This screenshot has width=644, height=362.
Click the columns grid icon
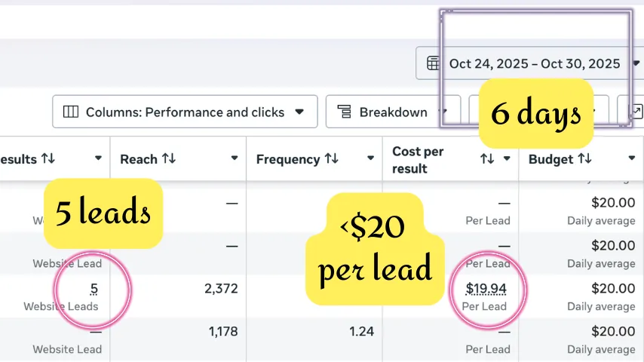(71, 112)
